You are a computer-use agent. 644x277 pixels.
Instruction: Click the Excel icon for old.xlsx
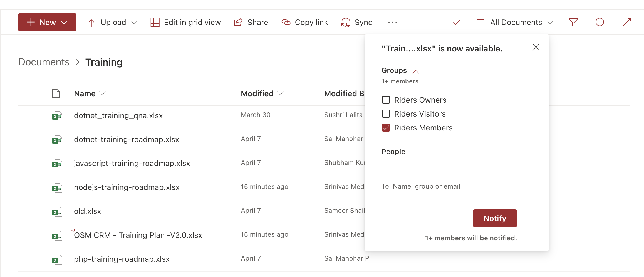click(57, 212)
